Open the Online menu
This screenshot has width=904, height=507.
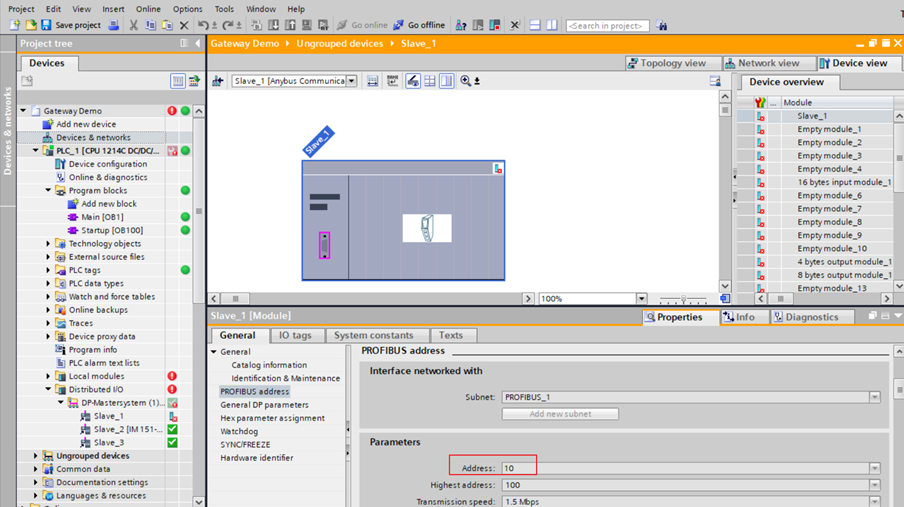(x=148, y=9)
